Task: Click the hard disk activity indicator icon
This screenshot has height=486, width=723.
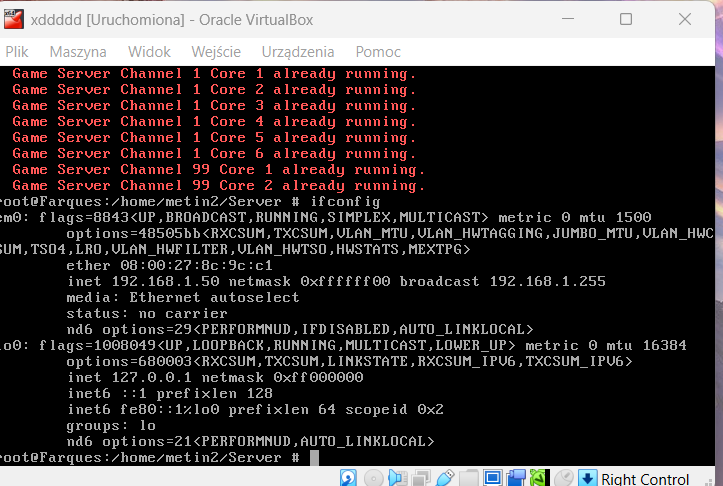Action: (349, 478)
